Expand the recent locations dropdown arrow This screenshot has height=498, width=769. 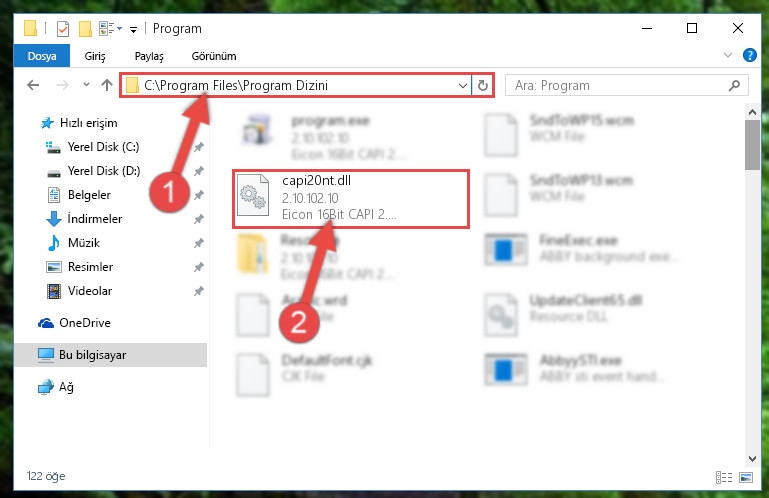point(86,85)
